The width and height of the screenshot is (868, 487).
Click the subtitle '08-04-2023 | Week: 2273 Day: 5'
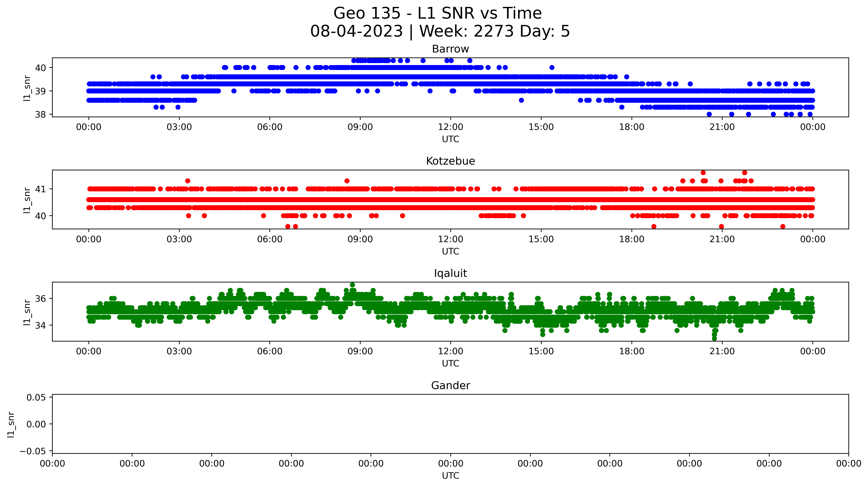click(x=440, y=31)
